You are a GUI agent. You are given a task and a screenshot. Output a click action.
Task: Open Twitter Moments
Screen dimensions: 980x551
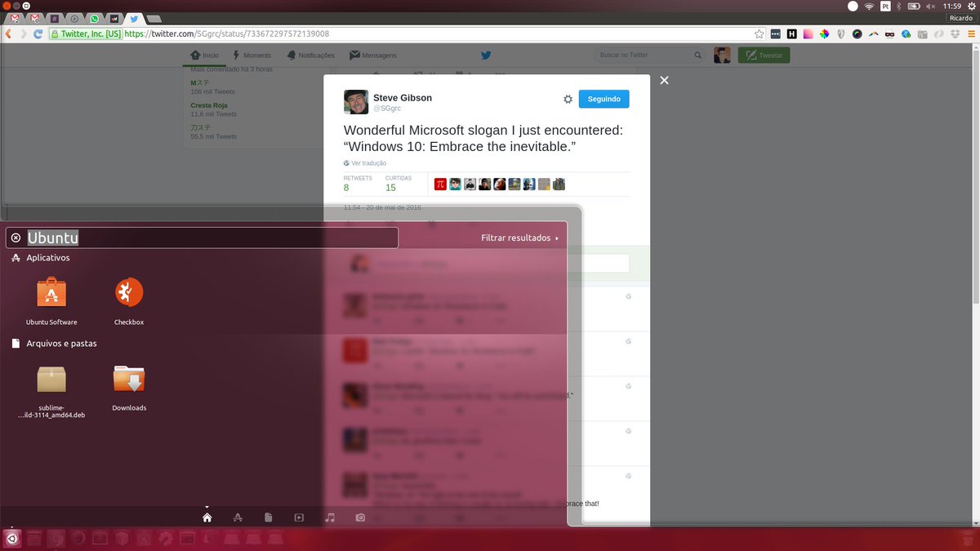coord(252,56)
